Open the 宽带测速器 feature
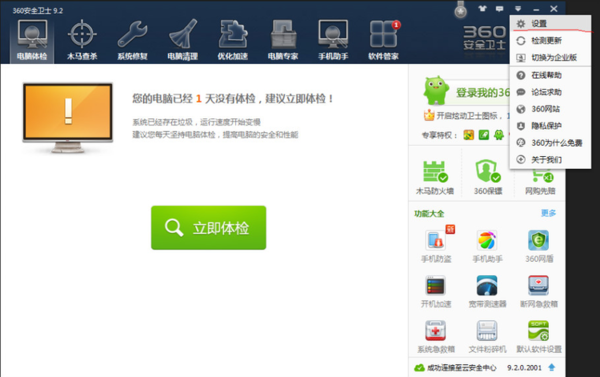Screen dimensions: 600x377 487,292
